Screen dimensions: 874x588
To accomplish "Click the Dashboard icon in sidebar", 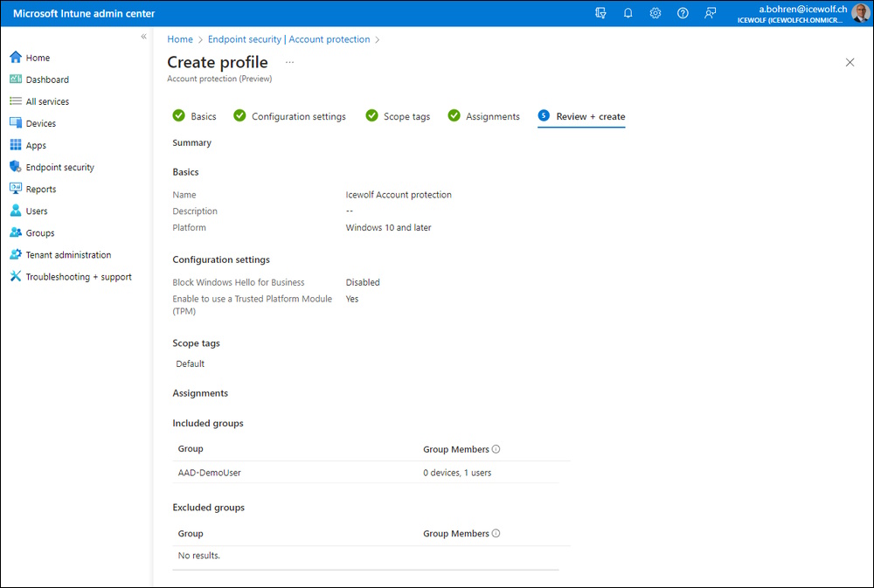I will tap(16, 80).
